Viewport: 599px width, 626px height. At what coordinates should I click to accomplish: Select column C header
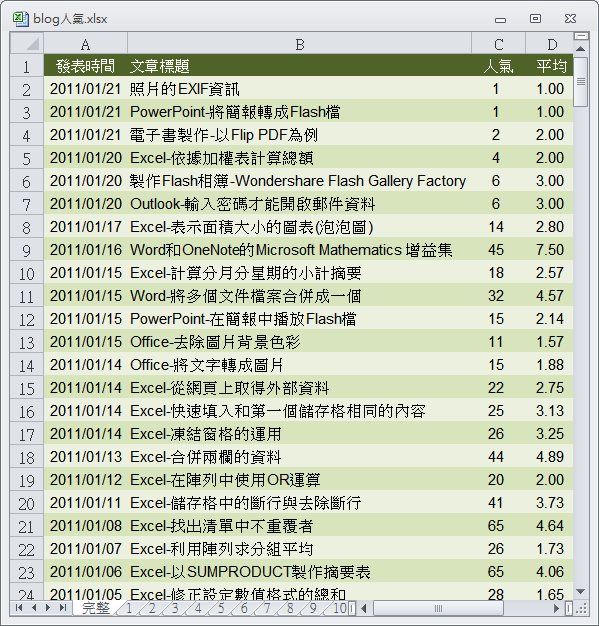point(498,43)
